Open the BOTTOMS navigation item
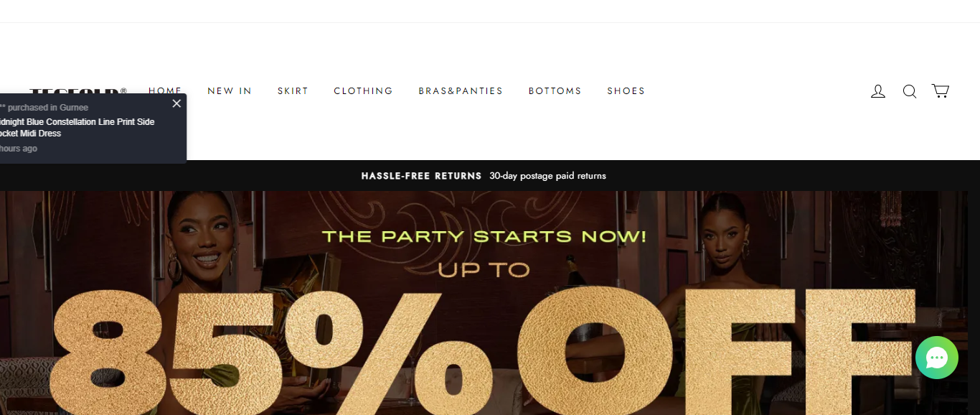This screenshot has width=980, height=415. click(x=555, y=91)
